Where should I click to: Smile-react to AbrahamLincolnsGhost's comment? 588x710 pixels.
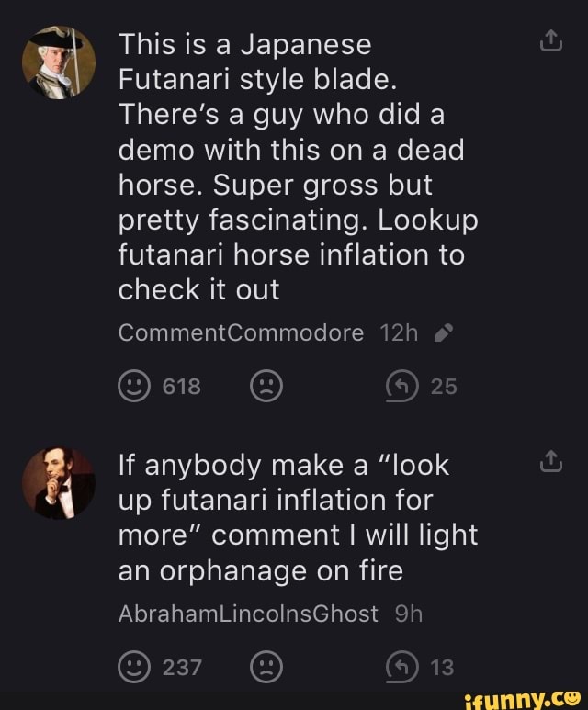click(x=133, y=668)
